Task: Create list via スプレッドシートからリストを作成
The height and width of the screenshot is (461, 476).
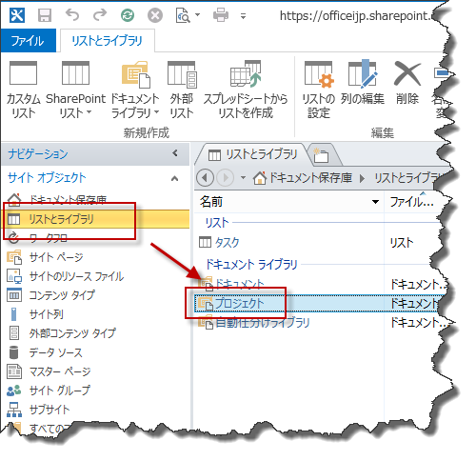Action: tap(246, 90)
